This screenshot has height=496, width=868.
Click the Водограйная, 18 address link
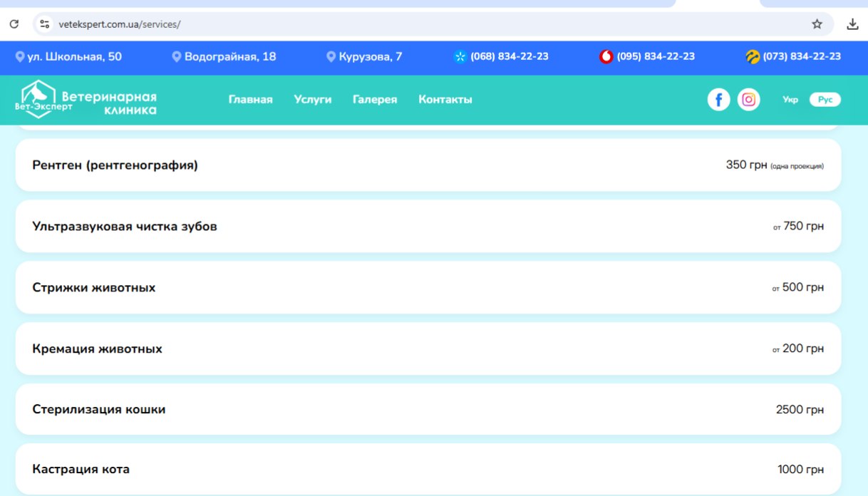224,57
